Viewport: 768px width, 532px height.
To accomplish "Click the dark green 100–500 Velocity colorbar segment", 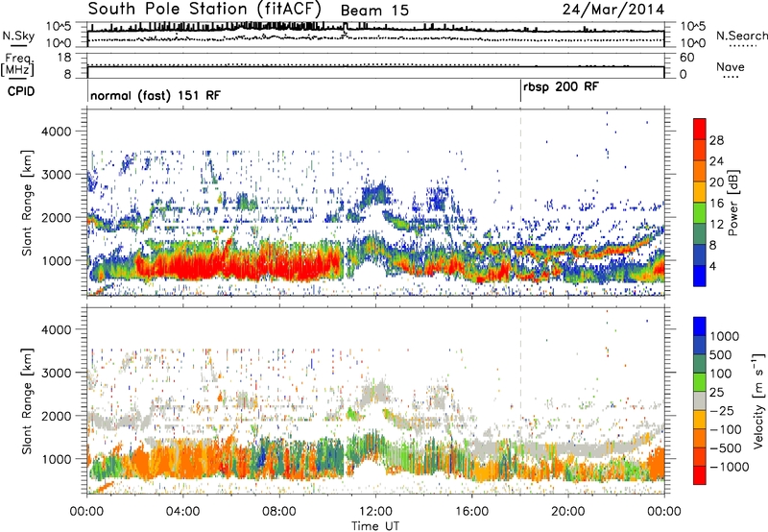I will [700, 364].
